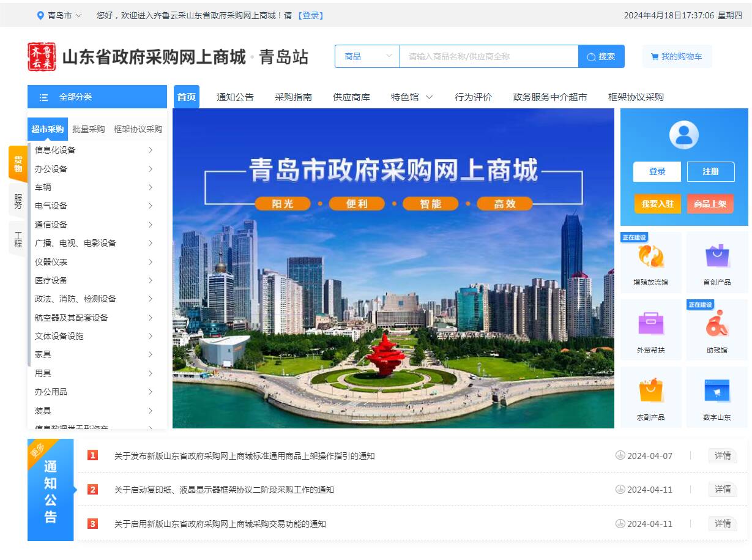Expand the 信息化设备 category arrow
The image size is (752, 560).
coord(151,150)
